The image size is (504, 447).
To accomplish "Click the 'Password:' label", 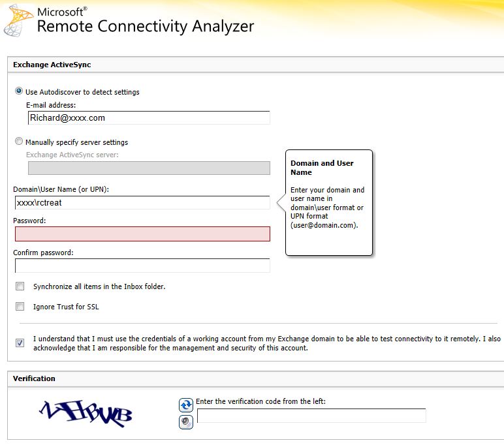I will 29,221.
